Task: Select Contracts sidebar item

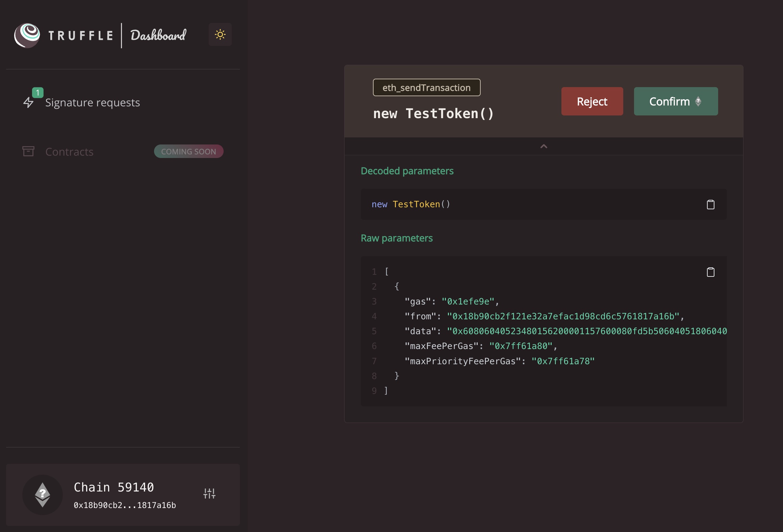Action: (x=69, y=152)
